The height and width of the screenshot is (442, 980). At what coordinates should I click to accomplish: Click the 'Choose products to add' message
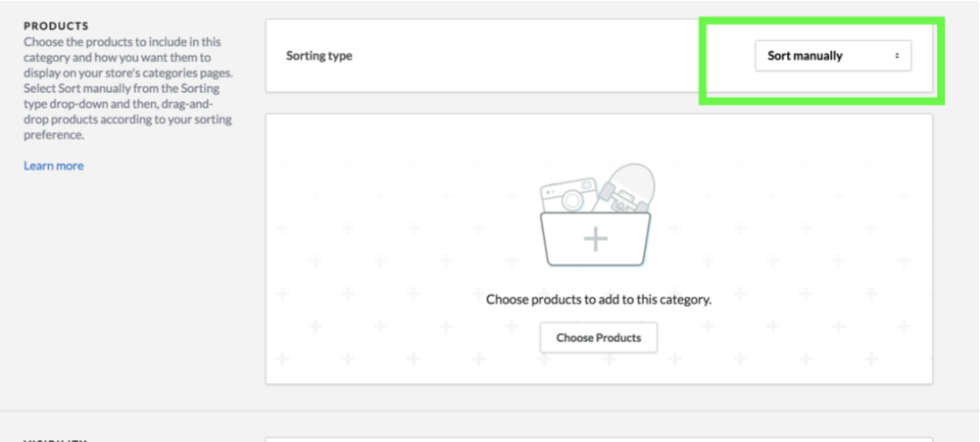(x=599, y=300)
